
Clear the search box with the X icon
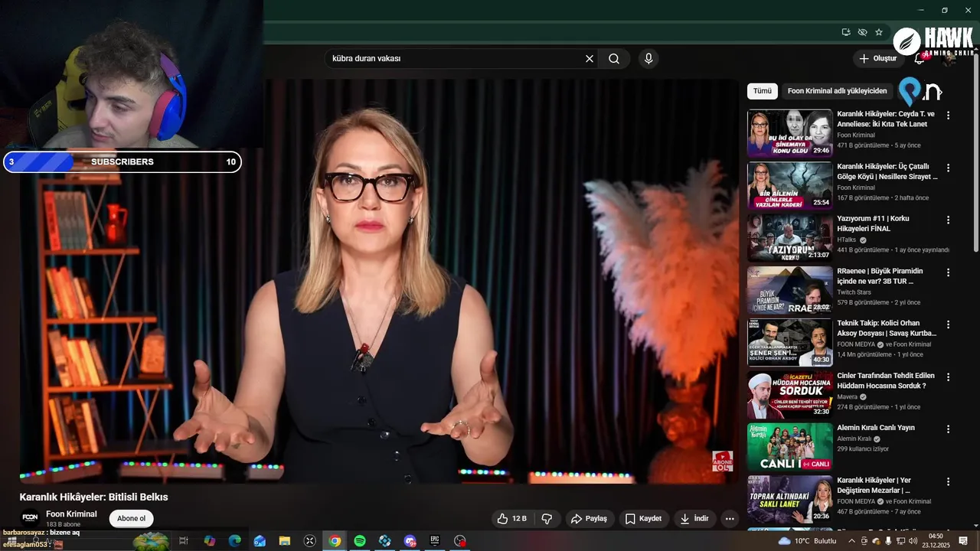click(590, 59)
